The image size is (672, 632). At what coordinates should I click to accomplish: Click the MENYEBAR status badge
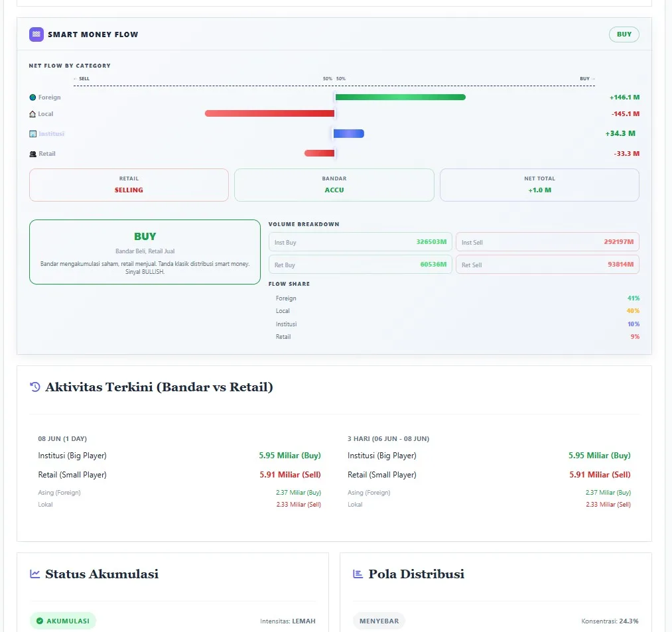(x=379, y=621)
